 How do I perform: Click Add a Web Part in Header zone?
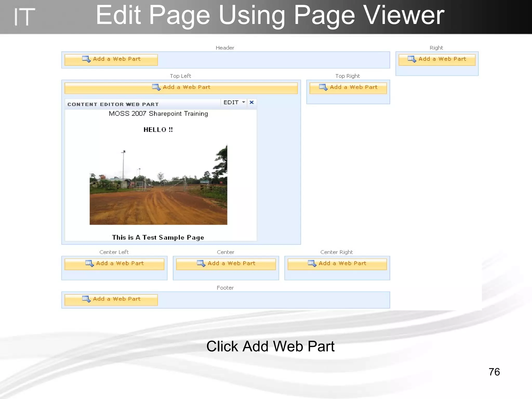click(111, 59)
